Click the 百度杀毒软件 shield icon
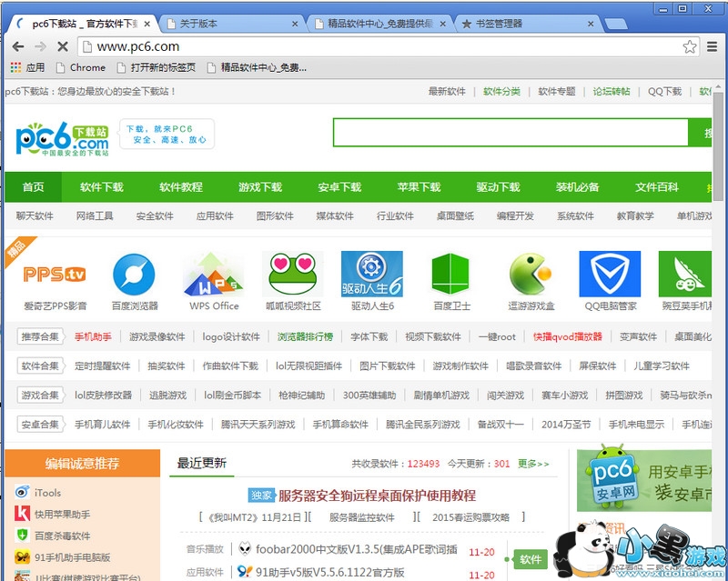 22,535
